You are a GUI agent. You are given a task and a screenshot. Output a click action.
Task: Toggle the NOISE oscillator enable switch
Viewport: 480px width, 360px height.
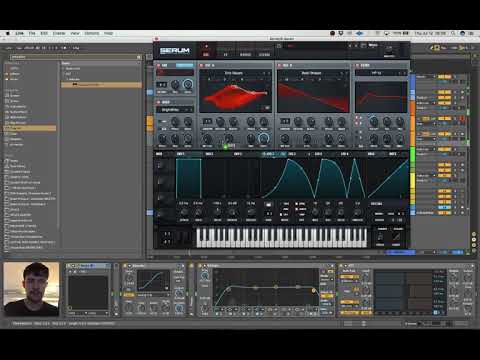[159, 102]
